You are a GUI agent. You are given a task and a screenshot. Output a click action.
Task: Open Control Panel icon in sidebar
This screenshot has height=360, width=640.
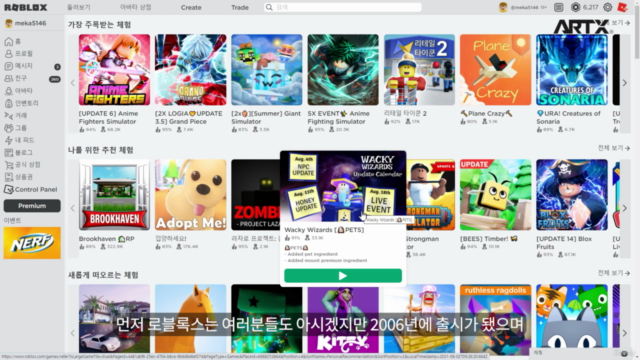click(9, 189)
